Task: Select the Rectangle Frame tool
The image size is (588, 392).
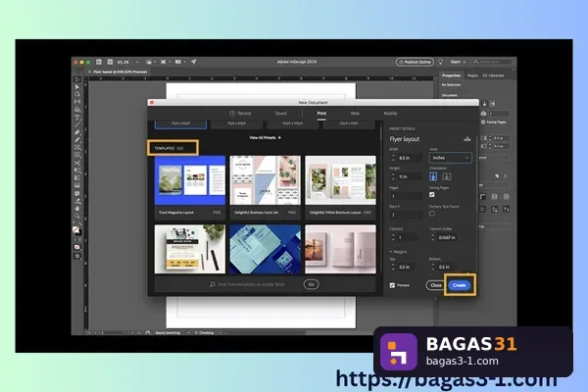Action: pyautogui.click(x=77, y=147)
